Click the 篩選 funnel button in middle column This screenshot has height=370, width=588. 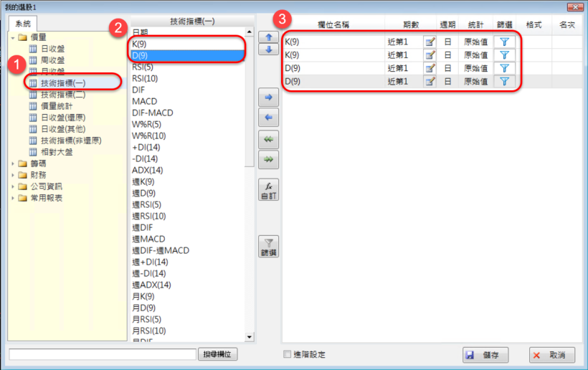(x=268, y=247)
